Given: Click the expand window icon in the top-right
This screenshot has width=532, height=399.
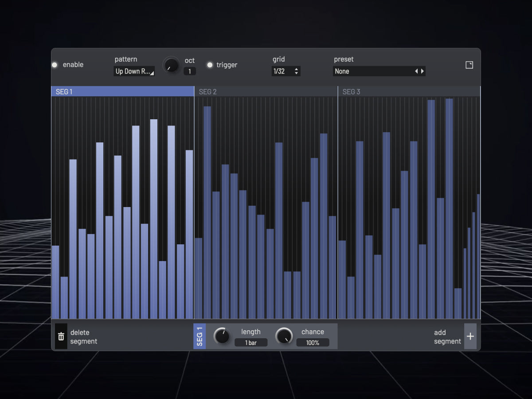Looking at the screenshot, I should [469, 65].
